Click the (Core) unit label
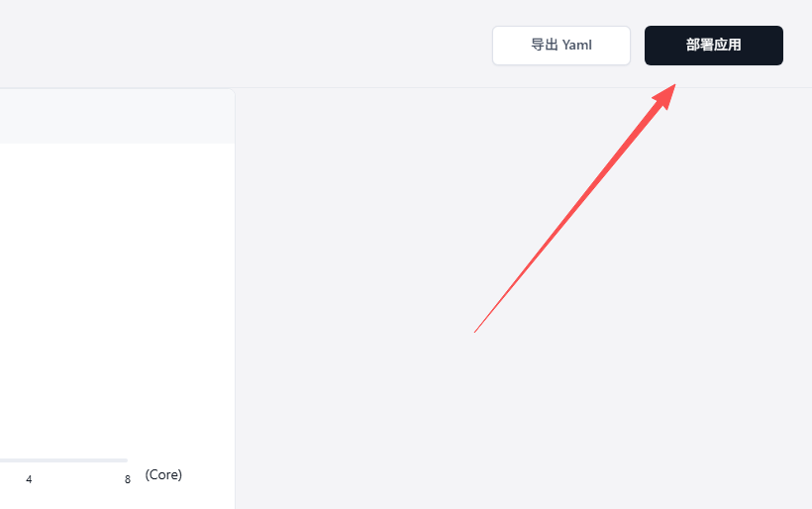Viewport: 812px width, 509px height. 163,474
